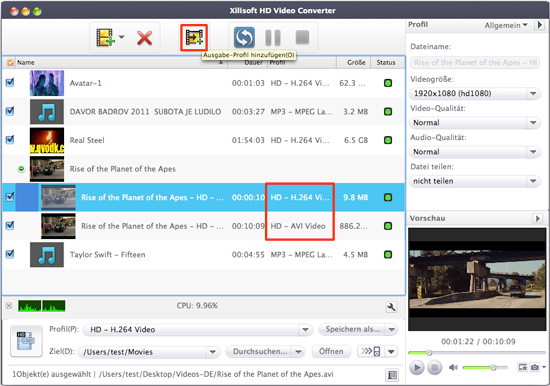Viewport: 550px width, 386px height.
Task: Open the Profil(P) HD - H.264 Video combo box
Action: point(197,330)
